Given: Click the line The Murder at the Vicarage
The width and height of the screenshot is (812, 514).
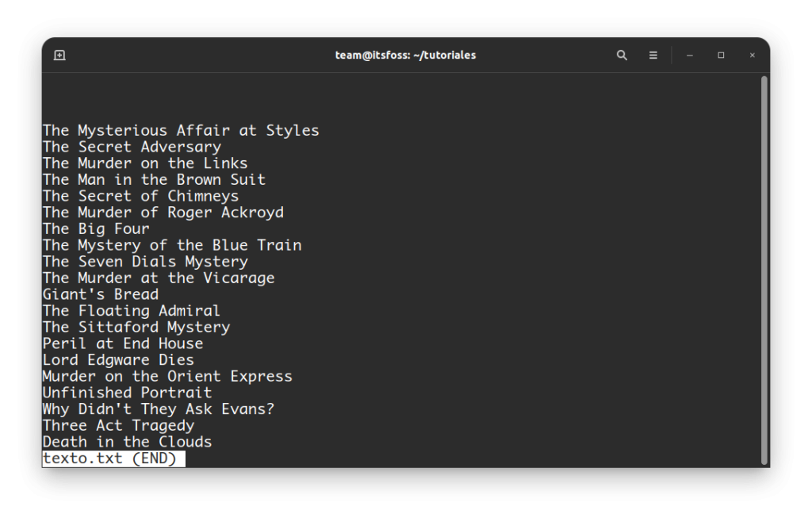Looking at the screenshot, I should click(159, 278).
